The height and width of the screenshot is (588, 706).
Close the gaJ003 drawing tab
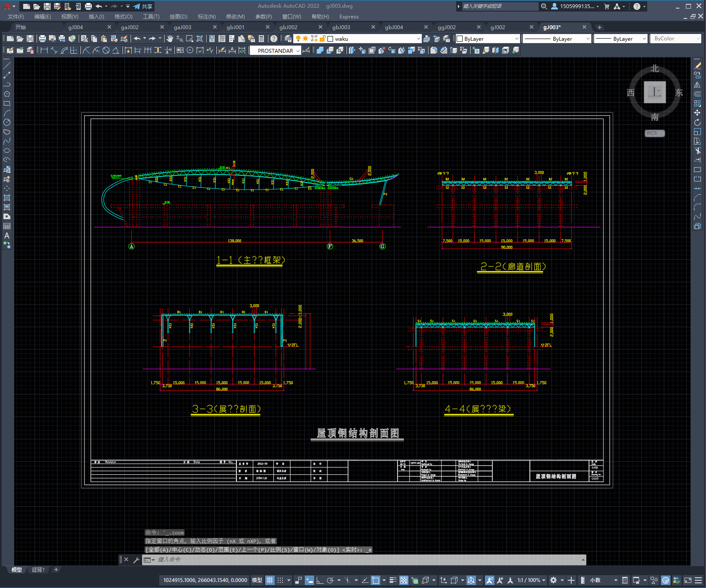click(215, 27)
